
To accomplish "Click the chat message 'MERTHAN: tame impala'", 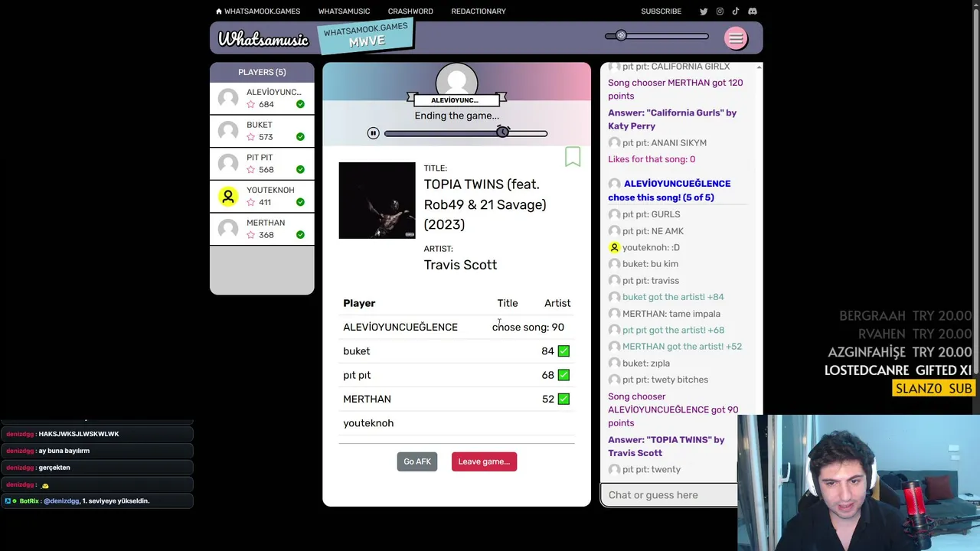I will tap(671, 314).
